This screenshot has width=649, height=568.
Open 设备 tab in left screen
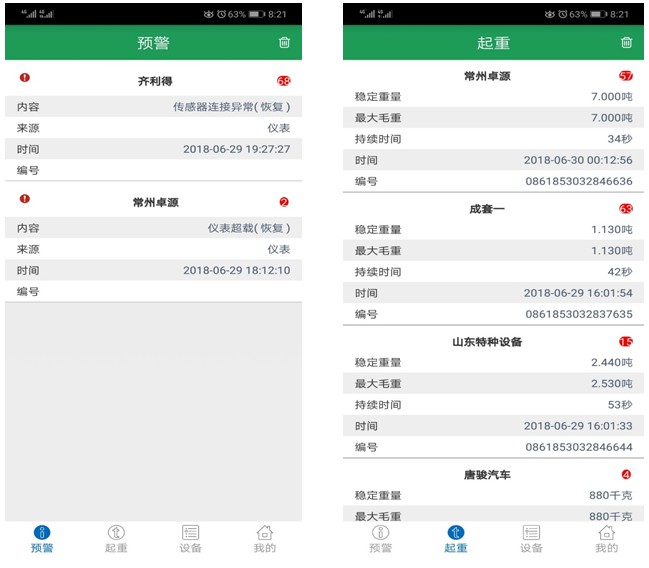(191, 539)
